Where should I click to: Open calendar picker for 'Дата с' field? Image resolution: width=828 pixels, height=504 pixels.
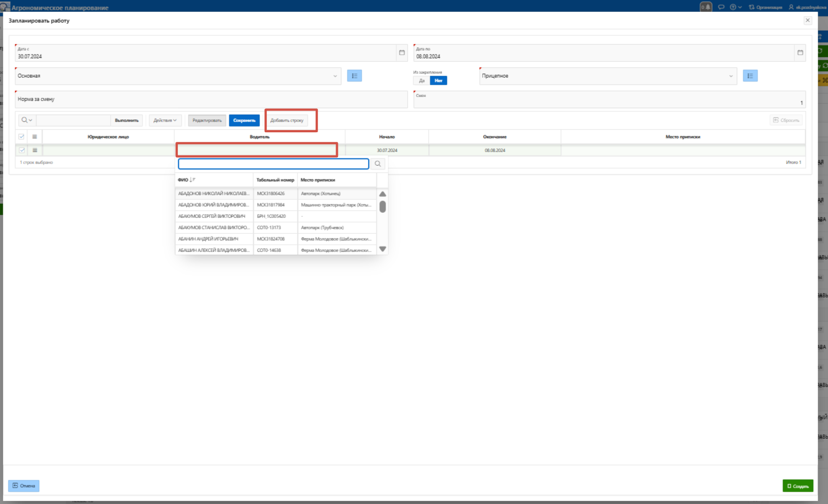pyautogui.click(x=402, y=53)
